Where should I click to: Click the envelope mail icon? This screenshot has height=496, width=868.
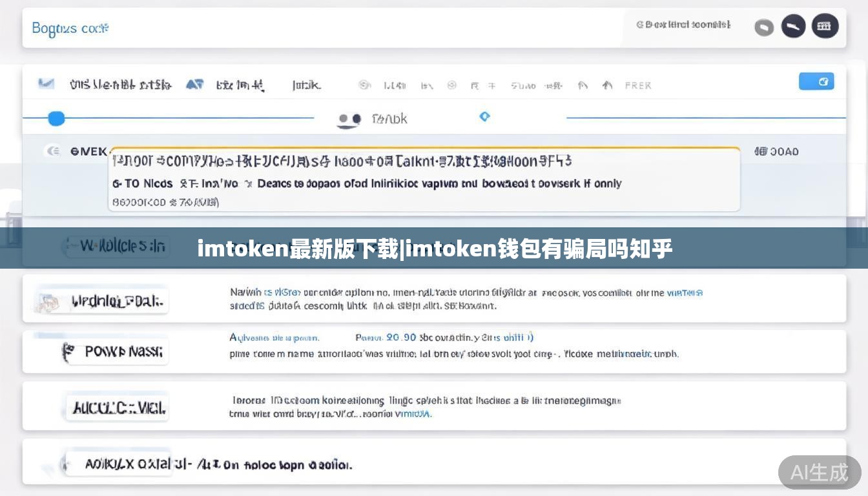[x=46, y=83]
